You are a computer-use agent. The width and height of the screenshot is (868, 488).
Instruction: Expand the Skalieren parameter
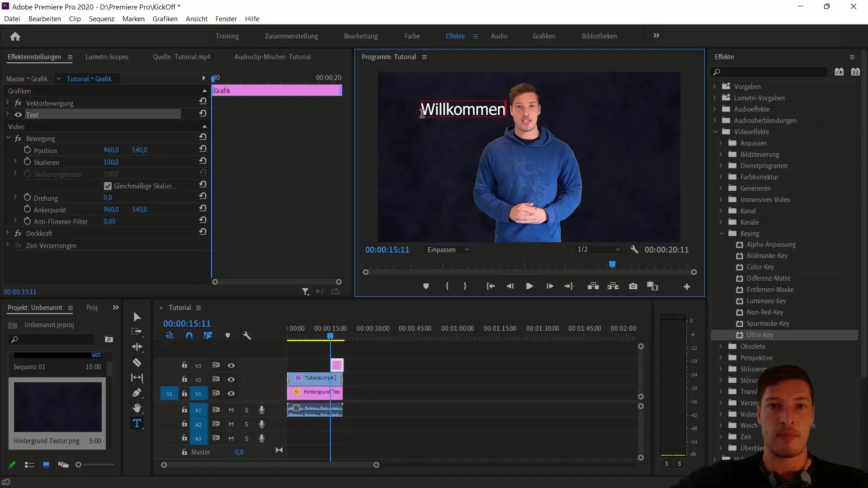pos(15,161)
